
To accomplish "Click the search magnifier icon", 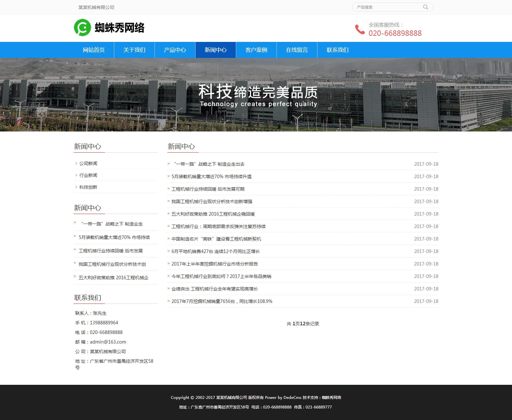I will point(425,7).
